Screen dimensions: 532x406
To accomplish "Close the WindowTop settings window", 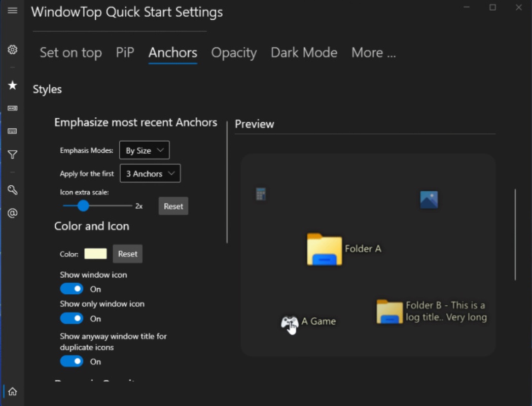I will [519, 7].
